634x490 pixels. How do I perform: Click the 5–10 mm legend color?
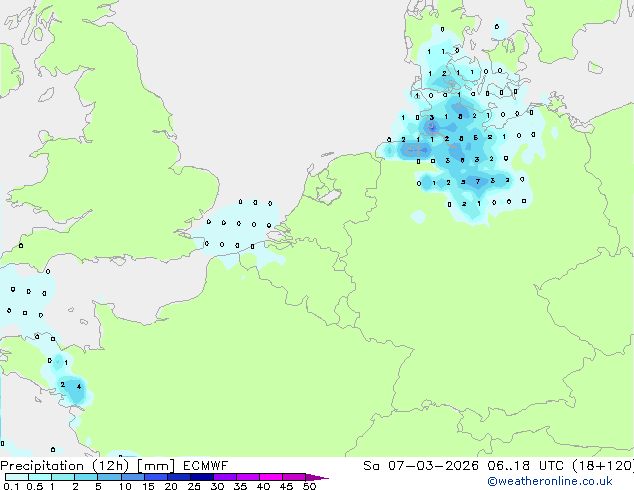click(109, 477)
